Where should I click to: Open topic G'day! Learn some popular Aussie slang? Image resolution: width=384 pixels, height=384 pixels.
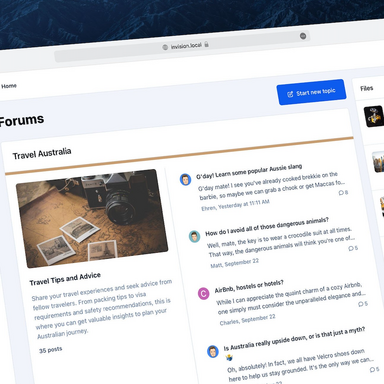pos(249,171)
